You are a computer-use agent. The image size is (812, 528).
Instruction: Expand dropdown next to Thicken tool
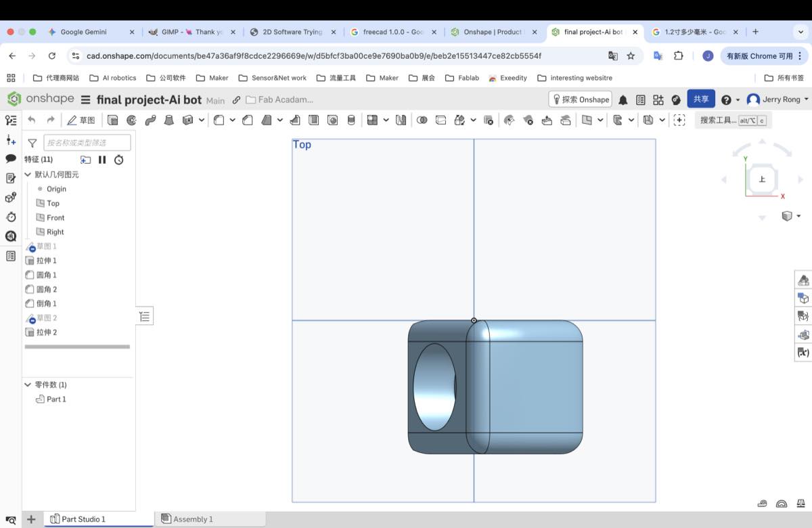tap(202, 120)
